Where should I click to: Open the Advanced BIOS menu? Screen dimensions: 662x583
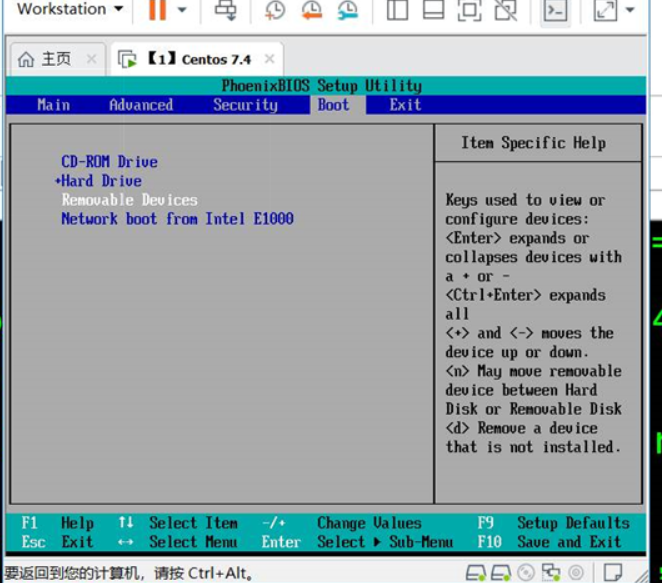[141, 105]
